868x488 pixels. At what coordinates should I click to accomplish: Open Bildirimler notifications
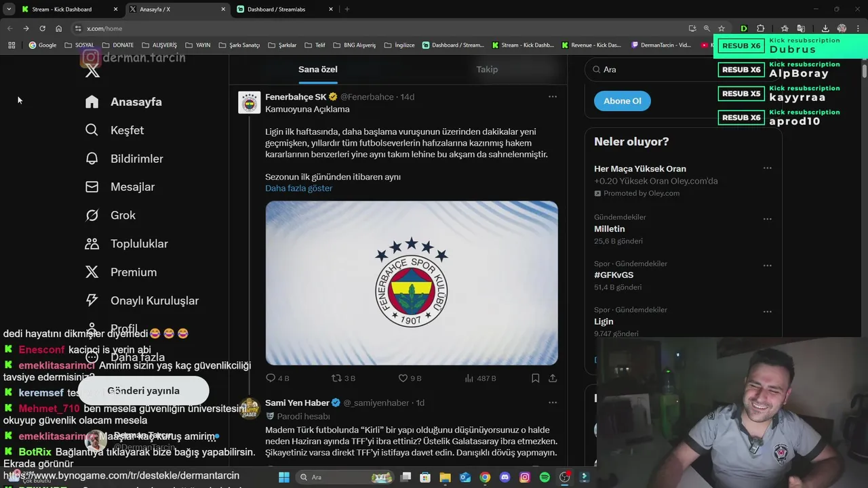pyautogui.click(x=124, y=159)
